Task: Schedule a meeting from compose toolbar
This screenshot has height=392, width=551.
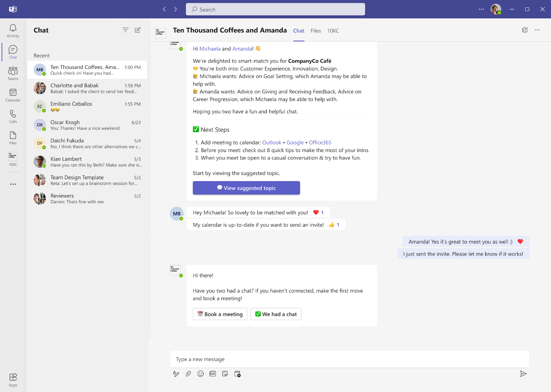Action: tap(237, 374)
